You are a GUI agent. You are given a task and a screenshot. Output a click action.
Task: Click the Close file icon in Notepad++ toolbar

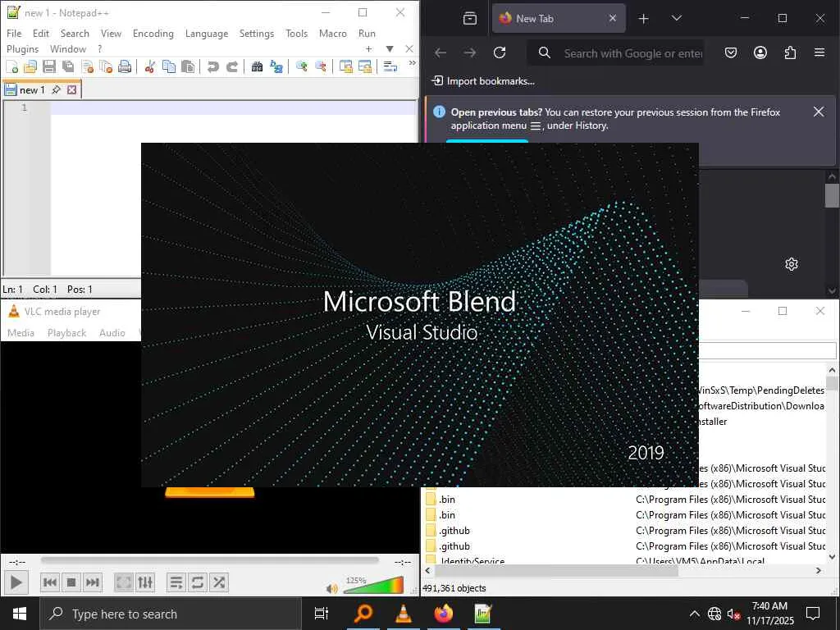click(87, 66)
